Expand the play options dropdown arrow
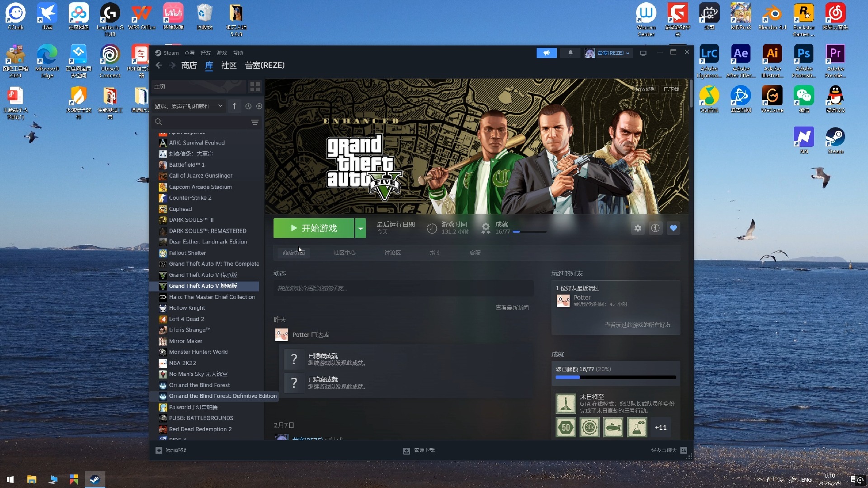 pyautogui.click(x=360, y=228)
